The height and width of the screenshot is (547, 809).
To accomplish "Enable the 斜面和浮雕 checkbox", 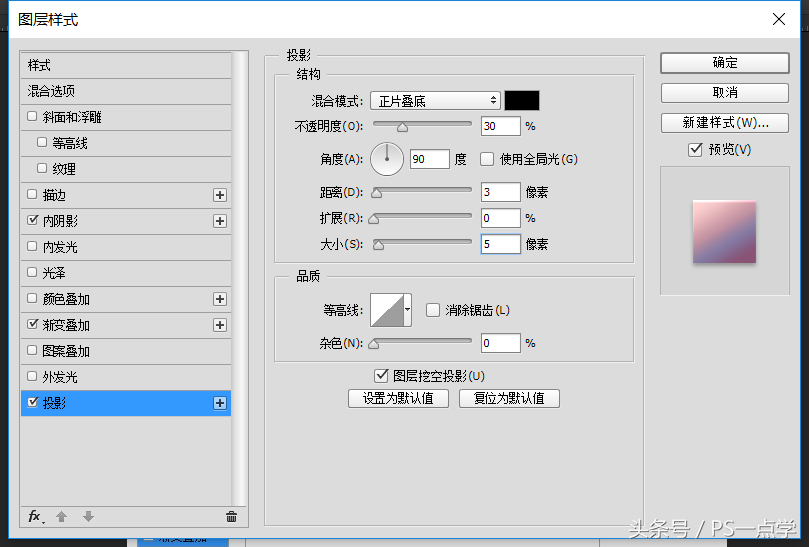I will [x=32, y=116].
